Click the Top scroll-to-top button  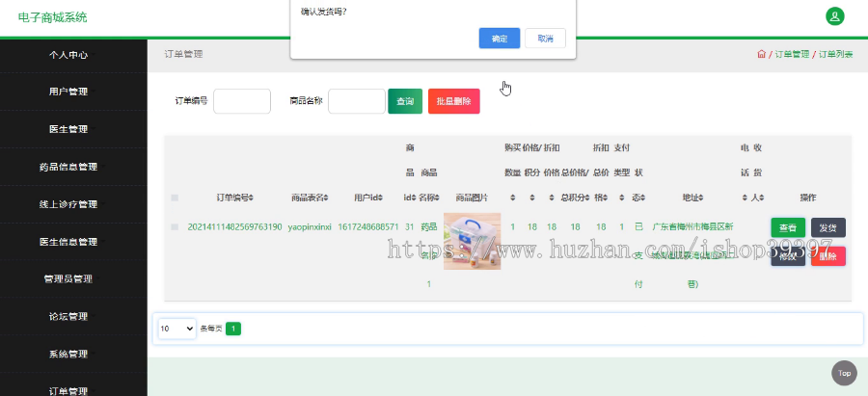[844, 373]
